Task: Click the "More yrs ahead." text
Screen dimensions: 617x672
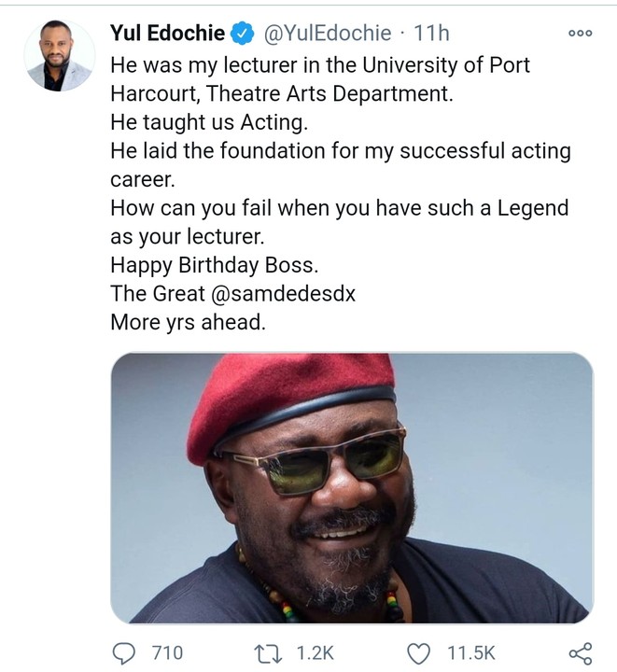Action: tap(175, 323)
